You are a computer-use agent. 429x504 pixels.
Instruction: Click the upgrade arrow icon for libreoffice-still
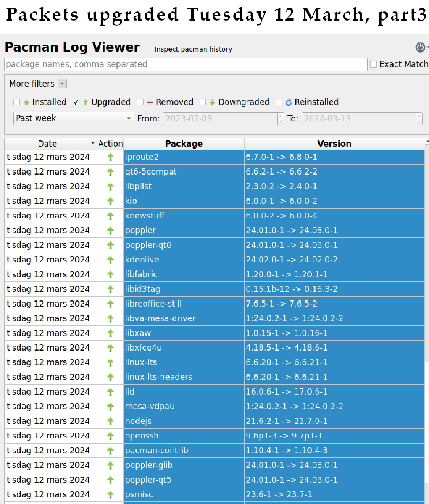pyautogui.click(x=110, y=304)
